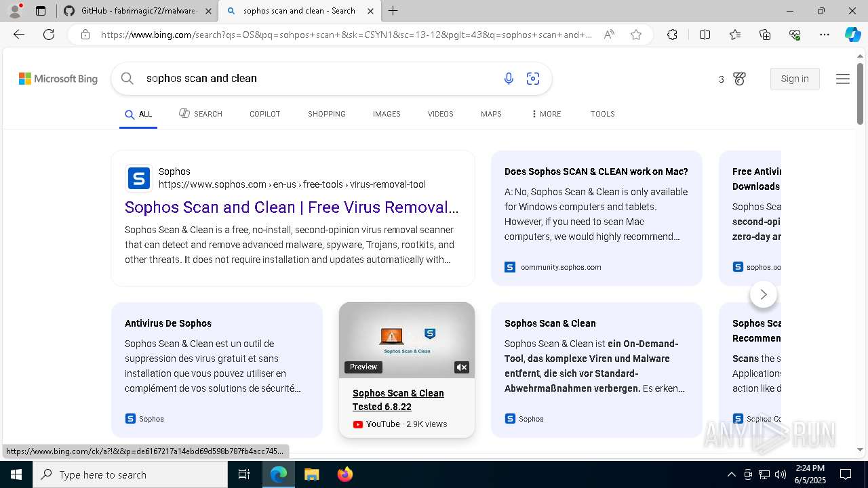Viewport: 868px width, 488px height.
Task: View site information lock icon
Action: point(85,35)
